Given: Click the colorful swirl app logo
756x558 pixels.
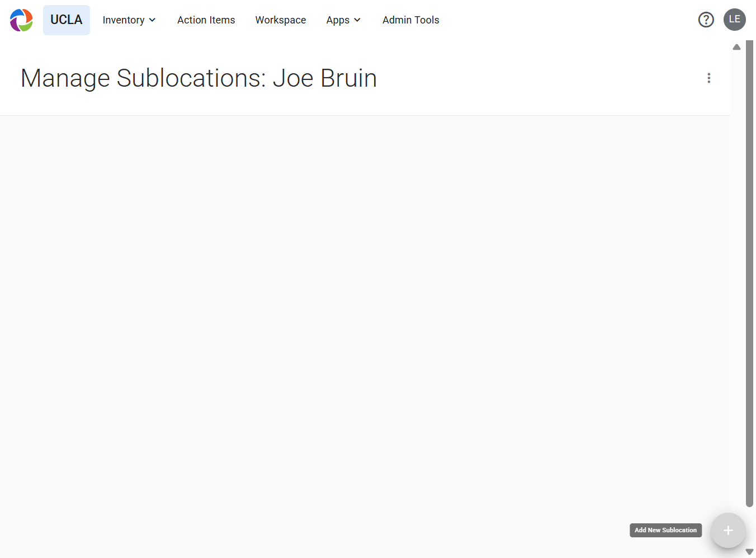Looking at the screenshot, I should pyautogui.click(x=21, y=20).
